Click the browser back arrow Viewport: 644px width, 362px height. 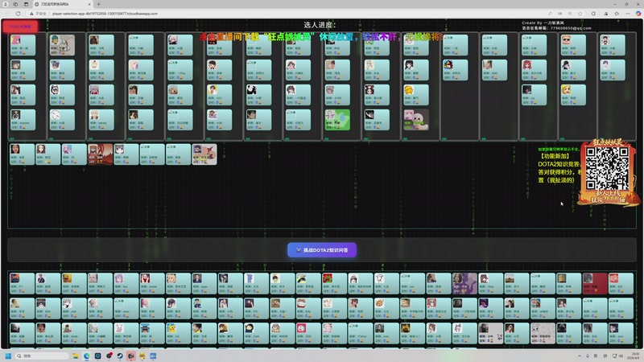6,14
